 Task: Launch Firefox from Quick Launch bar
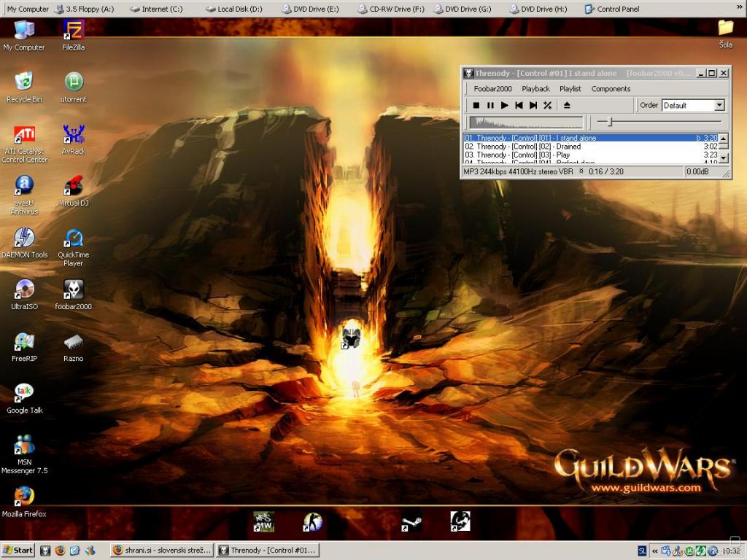[x=60, y=551]
